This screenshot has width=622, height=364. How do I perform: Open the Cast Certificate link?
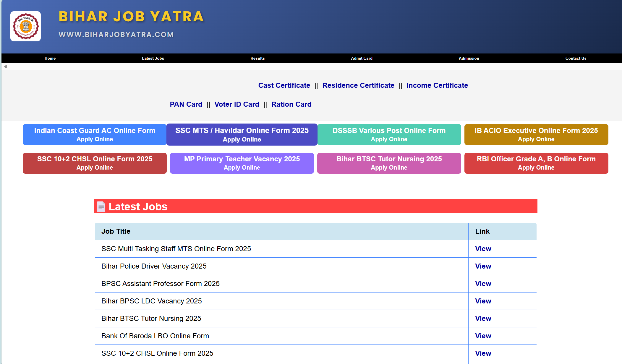point(284,85)
